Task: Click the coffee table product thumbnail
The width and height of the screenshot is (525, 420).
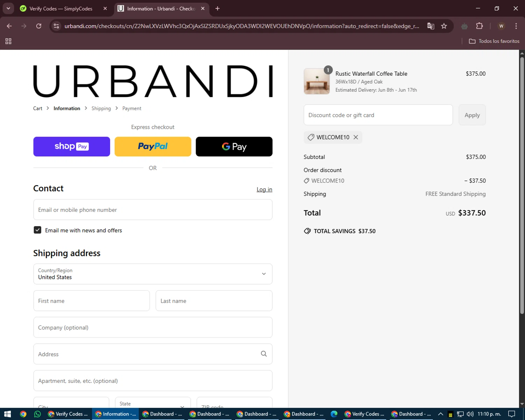Action: [x=317, y=81]
